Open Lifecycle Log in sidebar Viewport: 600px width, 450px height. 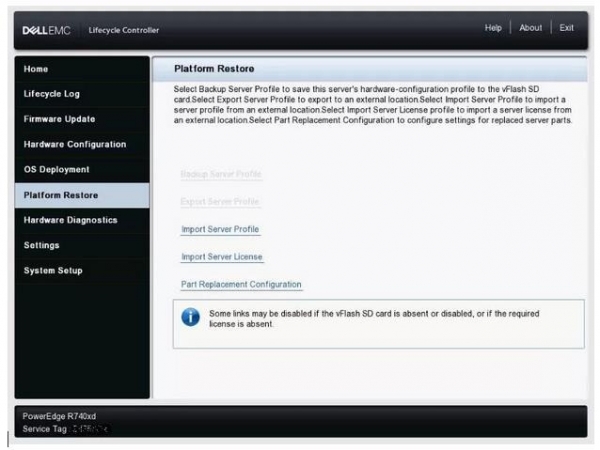pos(82,94)
